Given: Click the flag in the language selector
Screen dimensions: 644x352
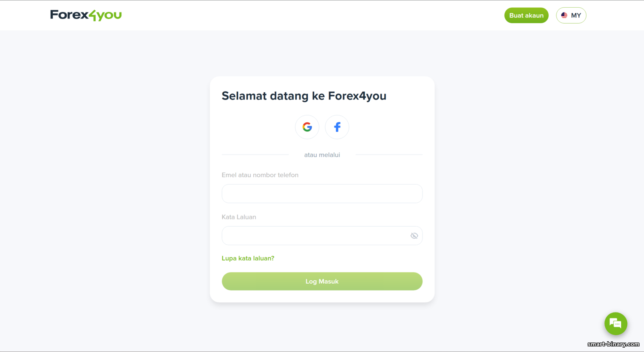Looking at the screenshot, I should pos(564,15).
